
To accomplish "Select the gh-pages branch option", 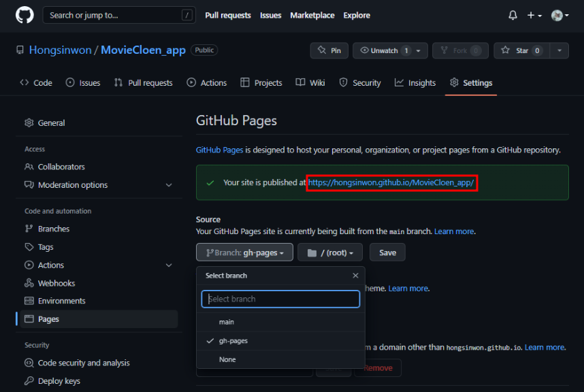I will point(280,341).
